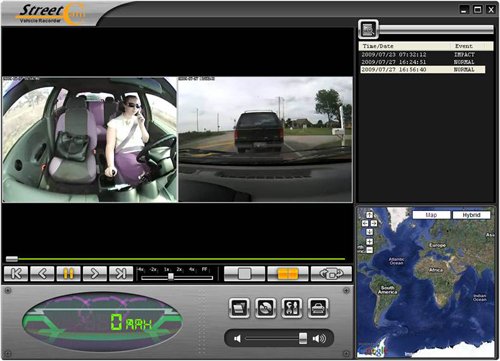Image resolution: width=500 pixels, height=361 pixels.
Task: Click the disc backup icon
Action: tap(265, 308)
